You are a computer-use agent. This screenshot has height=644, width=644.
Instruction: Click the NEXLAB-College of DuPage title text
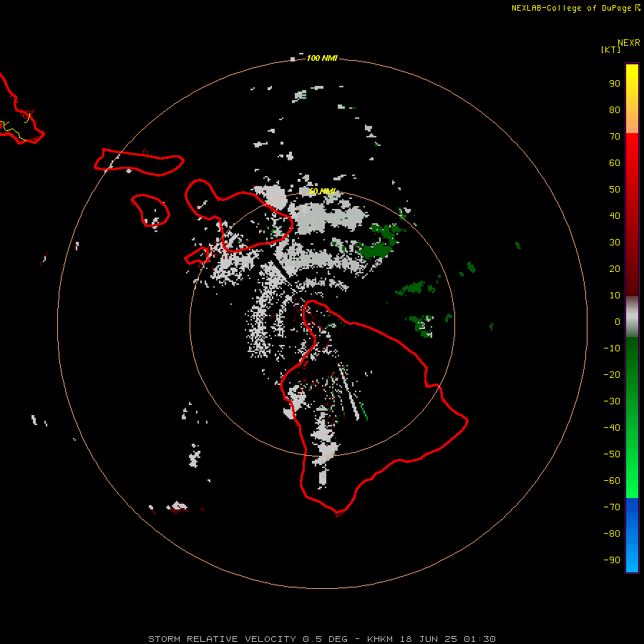pyautogui.click(x=571, y=8)
